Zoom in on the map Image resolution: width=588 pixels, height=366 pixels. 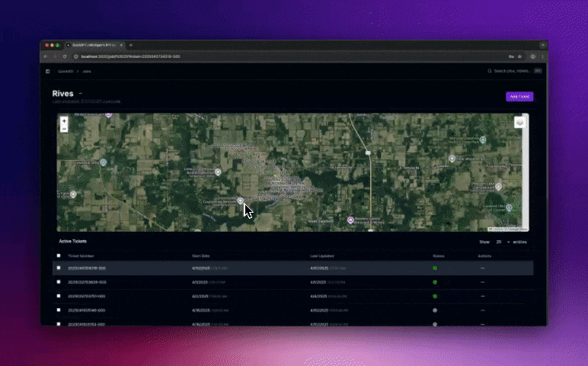[x=64, y=121]
